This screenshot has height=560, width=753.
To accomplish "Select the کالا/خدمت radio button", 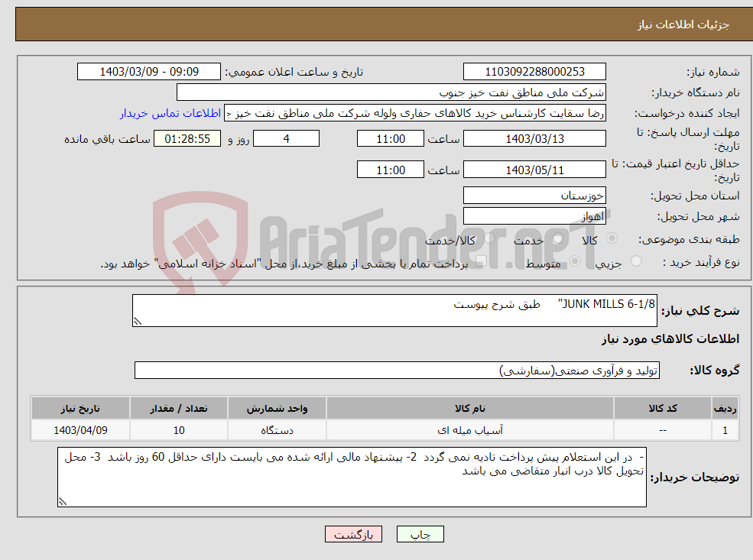I will 490,238.
